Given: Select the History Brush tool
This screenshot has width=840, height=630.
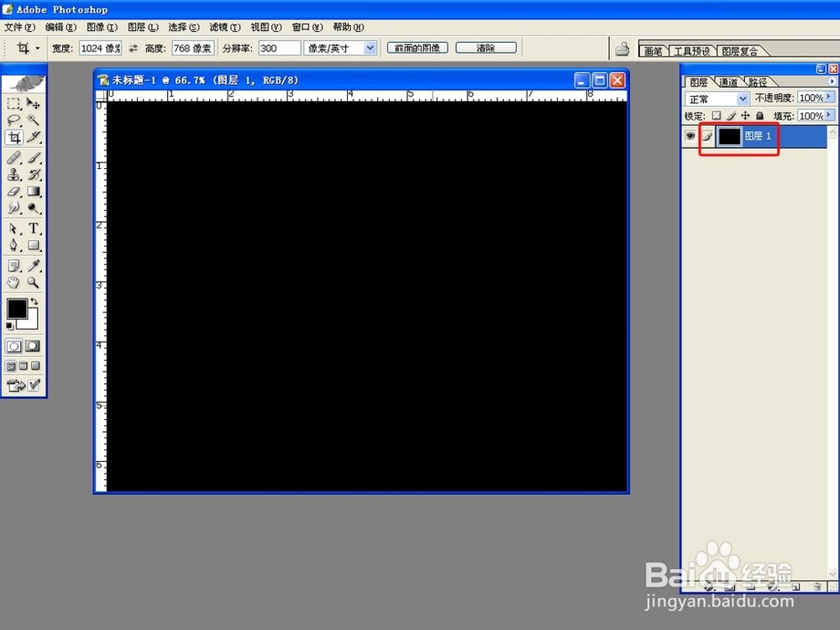Looking at the screenshot, I should point(34,174).
